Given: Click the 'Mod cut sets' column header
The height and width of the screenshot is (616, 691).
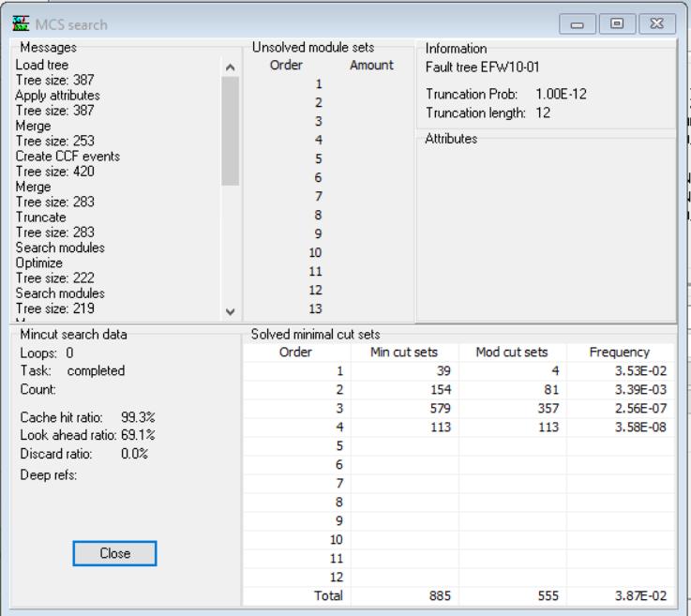Looking at the screenshot, I should [512, 352].
